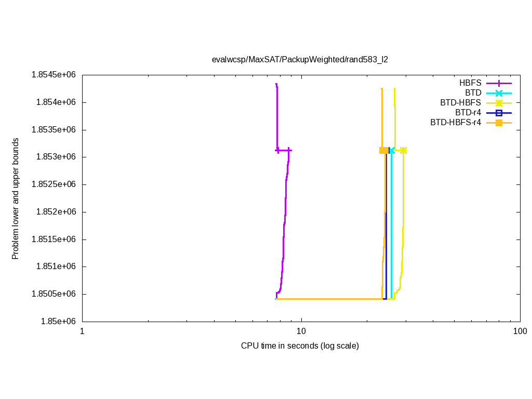Click the orange filled square in the BTD-HBFS-r4 legend
532x399 pixels.
pos(499,123)
